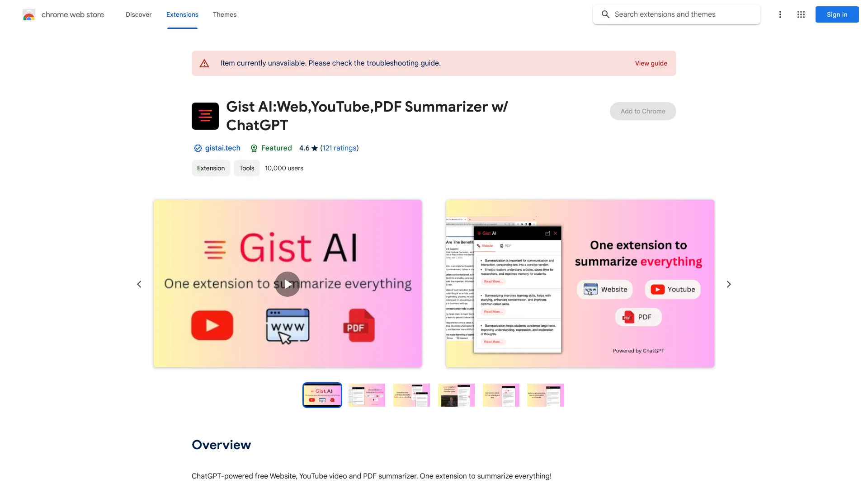
Task: Expand the Google apps grid menu
Action: (x=801, y=14)
